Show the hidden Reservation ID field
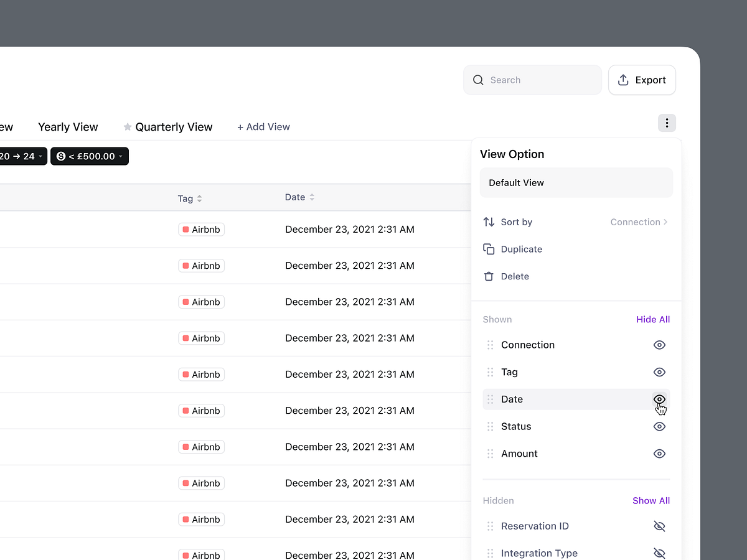The image size is (747, 560). coord(659,526)
